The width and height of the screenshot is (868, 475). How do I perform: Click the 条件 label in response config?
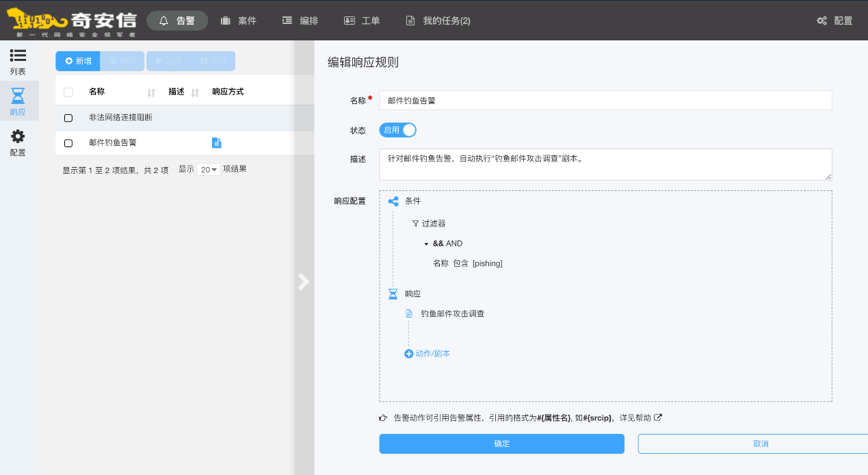click(413, 201)
